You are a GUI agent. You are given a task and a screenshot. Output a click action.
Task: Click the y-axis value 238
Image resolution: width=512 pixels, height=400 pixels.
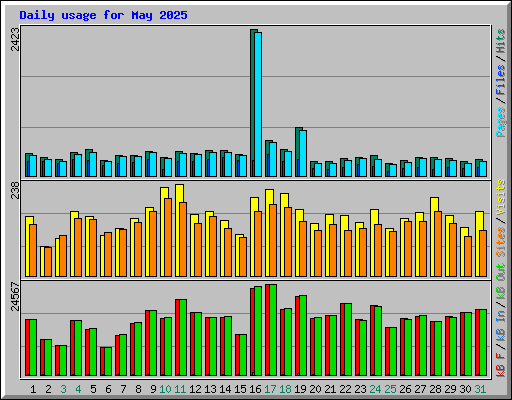pyautogui.click(x=15, y=190)
